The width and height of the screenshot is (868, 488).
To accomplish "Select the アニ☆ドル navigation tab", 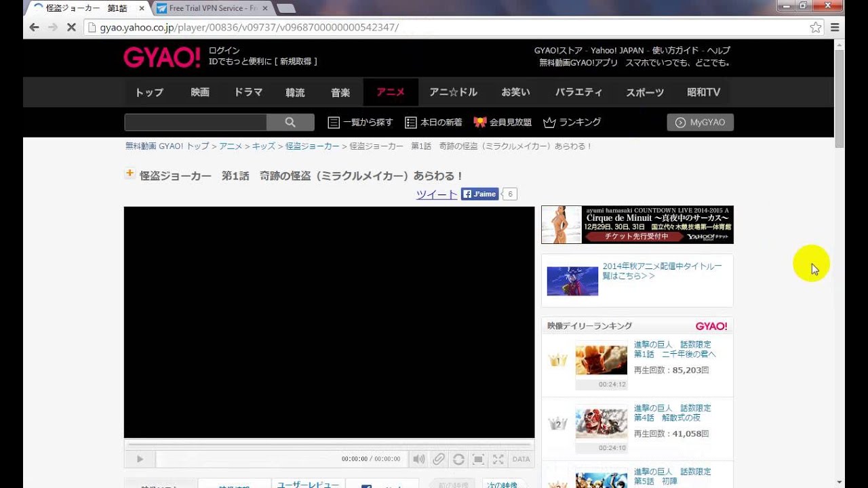I will (x=453, y=92).
